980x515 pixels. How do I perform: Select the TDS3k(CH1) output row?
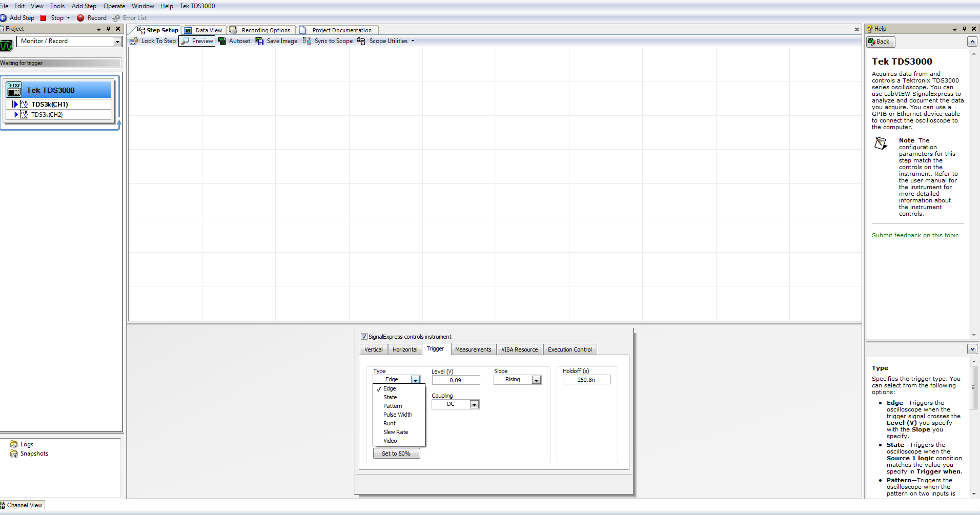pos(58,104)
